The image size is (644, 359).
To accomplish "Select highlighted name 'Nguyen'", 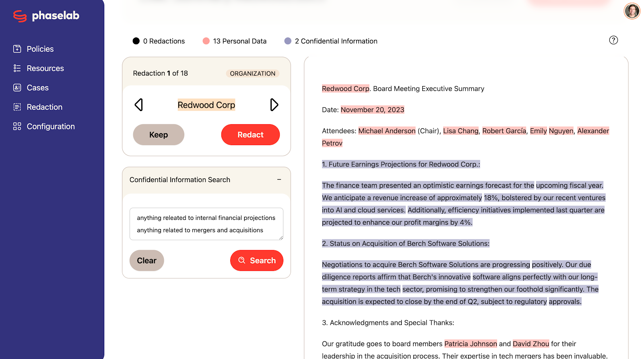I will 561,131.
